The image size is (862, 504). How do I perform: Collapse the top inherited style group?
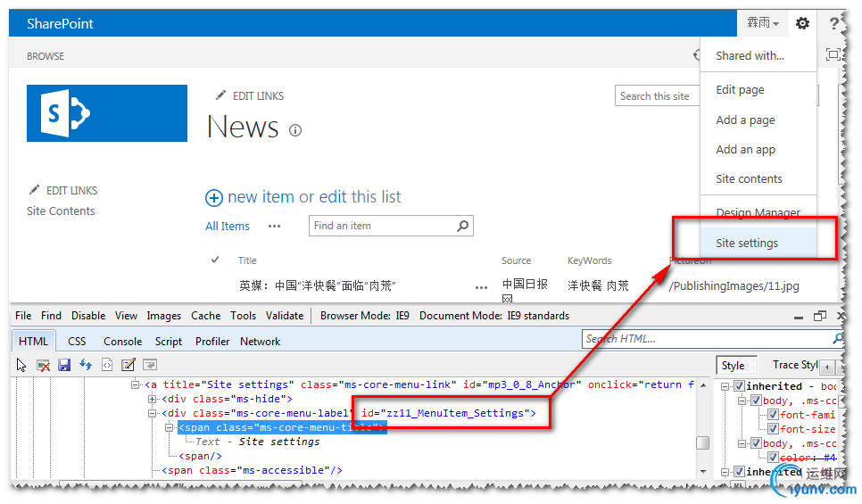pyautogui.click(x=725, y=386)
